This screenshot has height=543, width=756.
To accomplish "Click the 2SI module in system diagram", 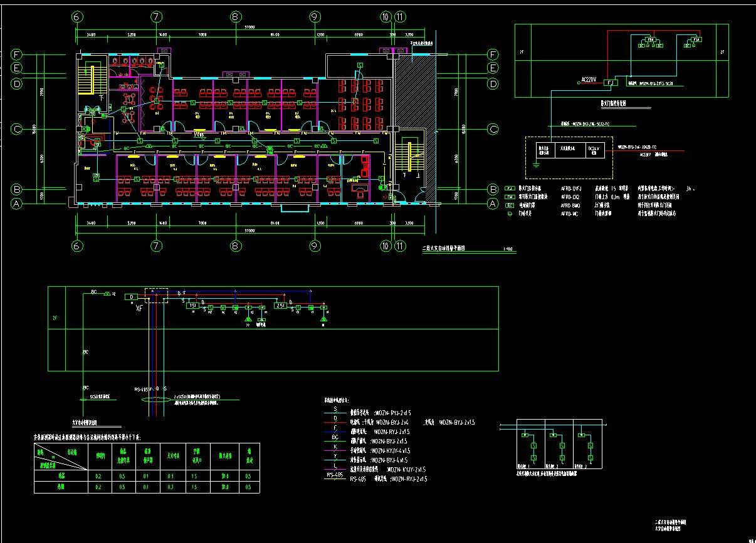I will click(x=280, y=305).
